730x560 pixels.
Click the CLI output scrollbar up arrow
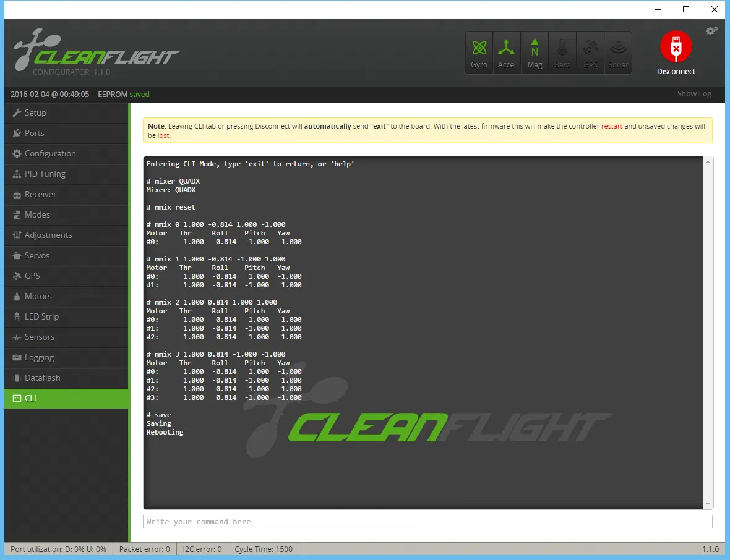click(x=708, y=162)
